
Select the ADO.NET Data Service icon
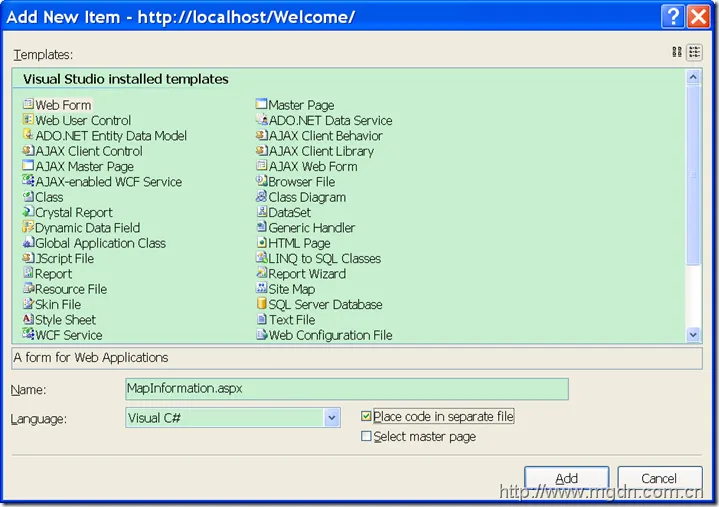tap(261, 120)
